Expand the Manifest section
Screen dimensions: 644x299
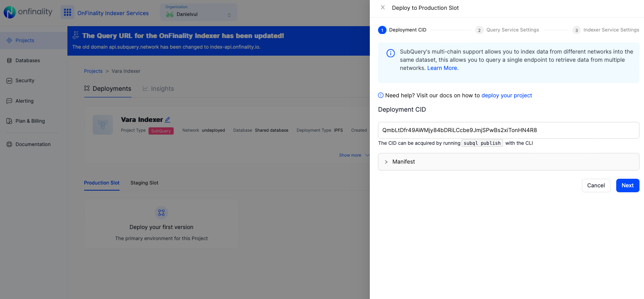(509, 162)
